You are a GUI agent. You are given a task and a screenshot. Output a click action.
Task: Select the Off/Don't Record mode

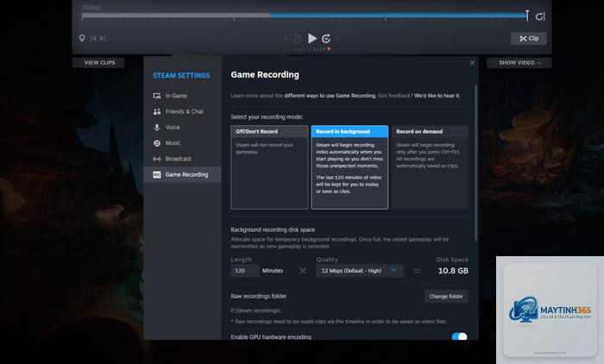pos(269,167)
